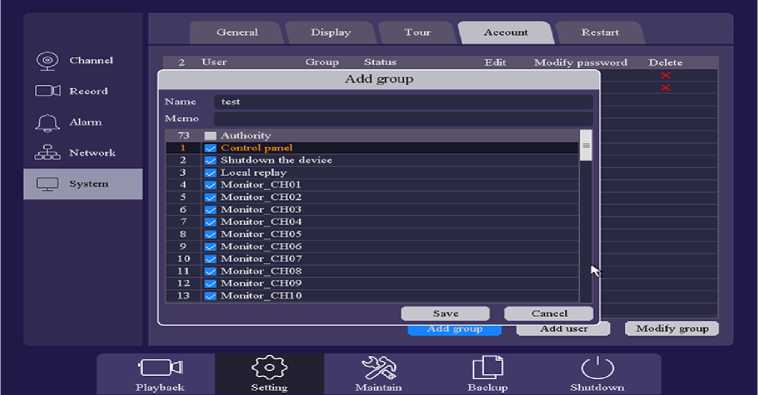Uncheck the Control panel permission
The image size is (758, 395).
[210, 148]
